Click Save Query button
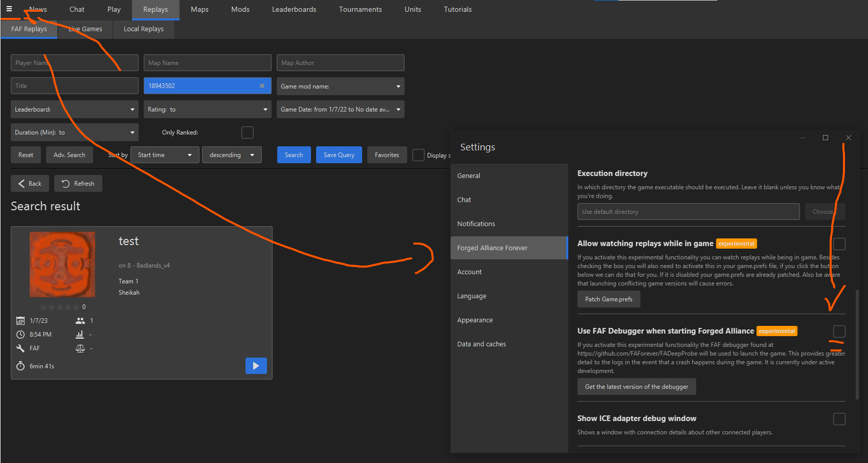868x463 pixels. pos(339,155)
